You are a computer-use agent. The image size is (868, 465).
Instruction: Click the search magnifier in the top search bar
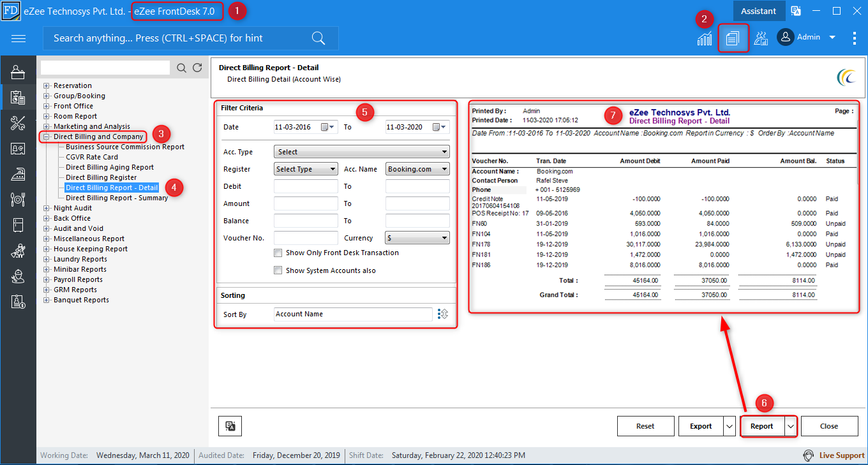[318, 38]
